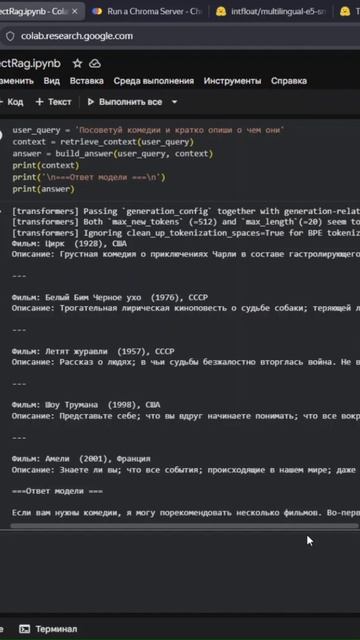Expand the Выполнить все dropdown arrow
Viewport: 360px width, 640px height.
tap(174, 102)
